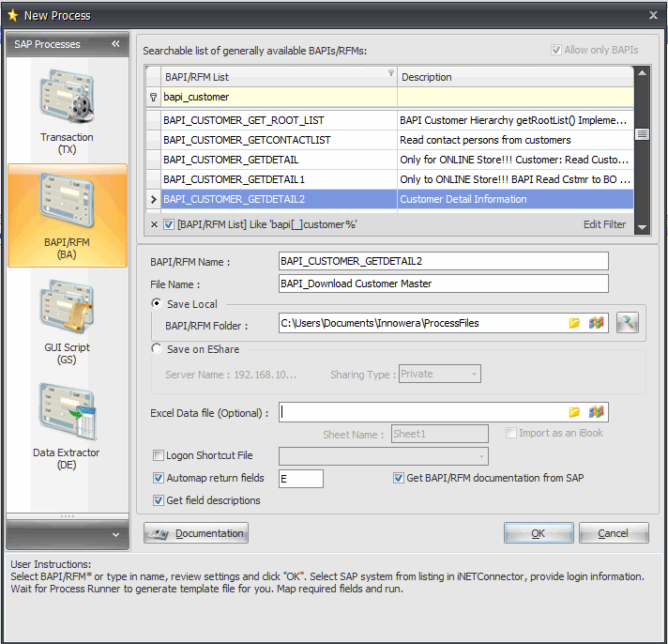Screen dimensions: 668x644
Task: Click EShare icon next to Excel Data file
Action: (x=596, y=412)
